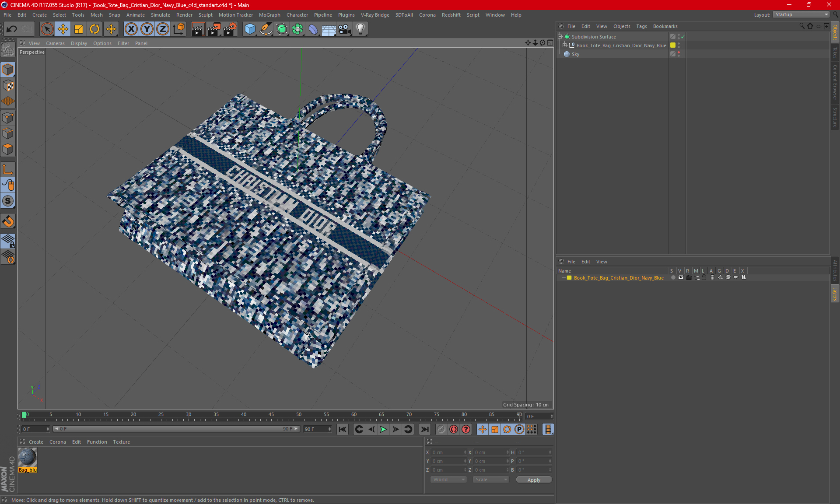Click the preview range slider bar
The height and width of the screenshot is (504, 840).
(176, 429)
